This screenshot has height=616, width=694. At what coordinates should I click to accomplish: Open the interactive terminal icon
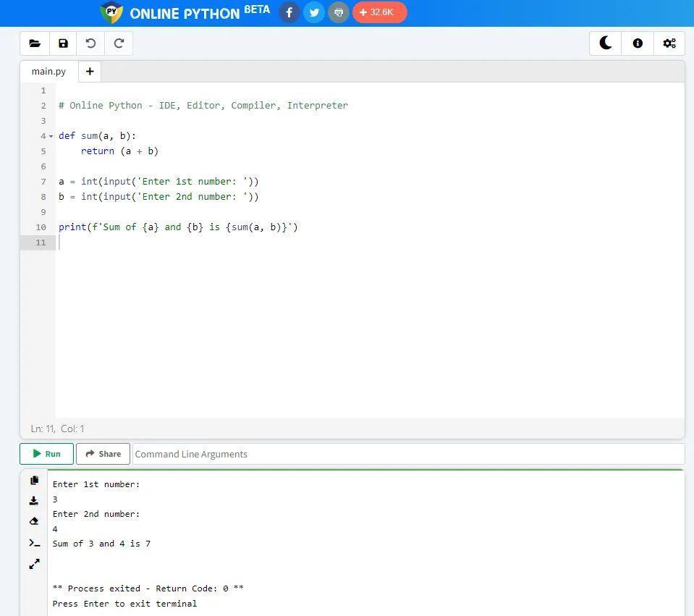coord(34,542)
